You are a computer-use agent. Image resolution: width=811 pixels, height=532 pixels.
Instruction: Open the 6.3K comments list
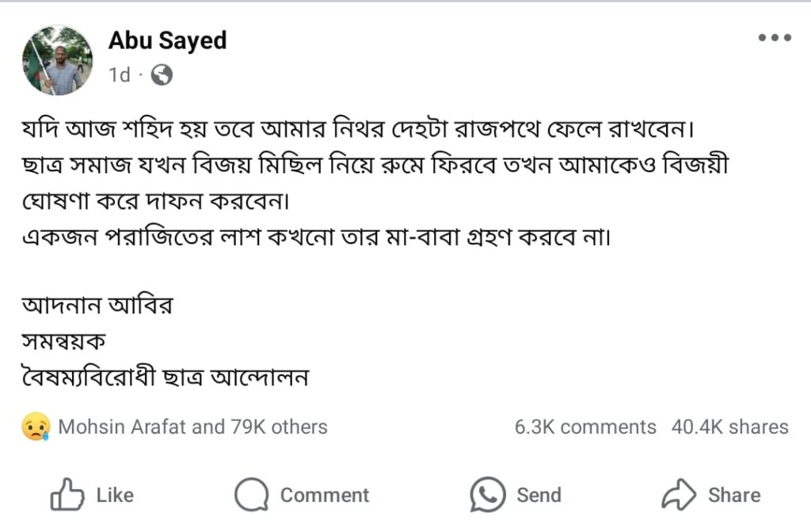point(585,427)
